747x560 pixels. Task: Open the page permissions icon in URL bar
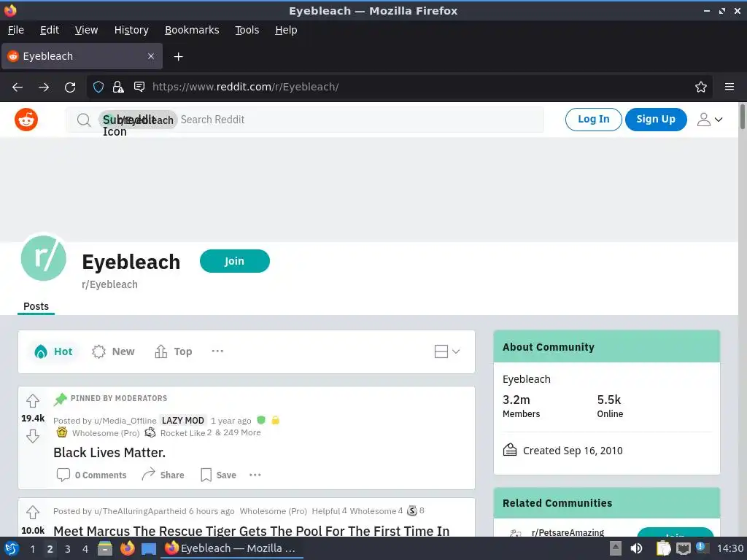click(x=139, y=87)
